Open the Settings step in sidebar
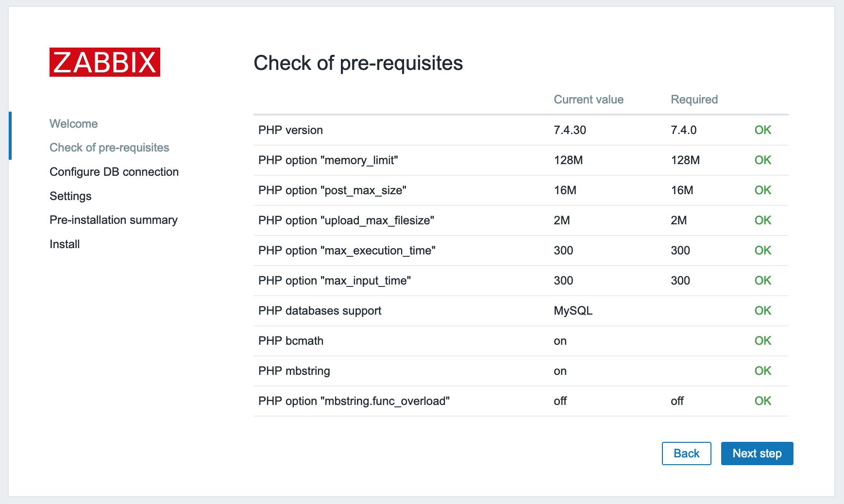Image resolution: width=844 pixels, height=504 pixels. (x=70, y=196)
